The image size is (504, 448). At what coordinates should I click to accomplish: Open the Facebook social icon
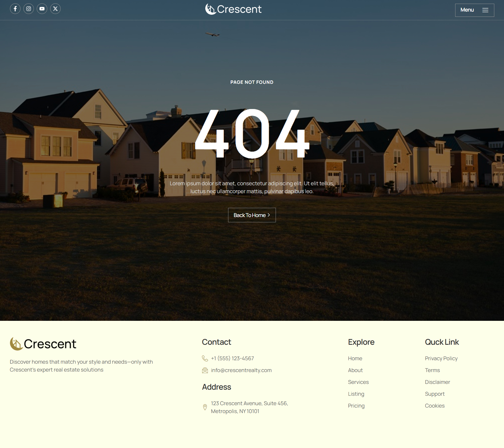15,9
